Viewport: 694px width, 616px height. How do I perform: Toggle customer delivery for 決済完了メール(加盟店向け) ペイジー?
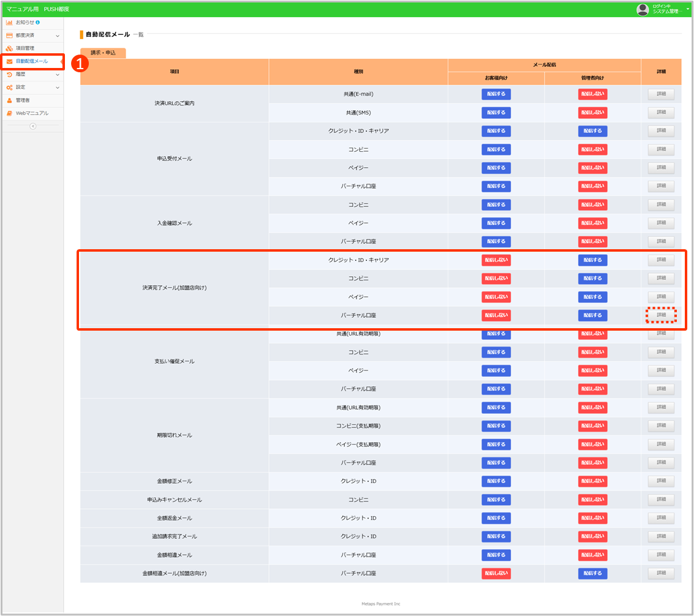[496, 297]
